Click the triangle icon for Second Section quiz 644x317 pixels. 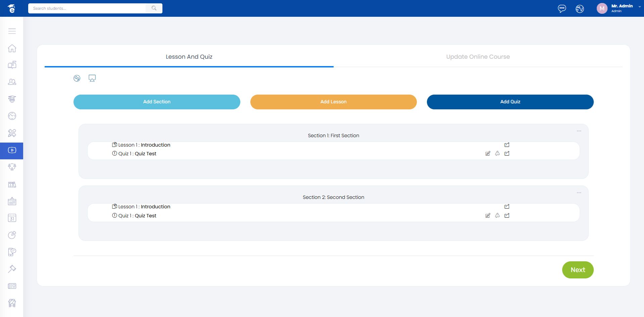pos(497,215)
